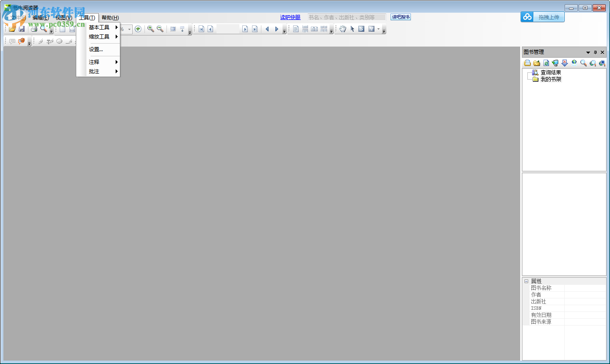Collapse the 属性 section
610x364 pixels.
pos(526,281)
